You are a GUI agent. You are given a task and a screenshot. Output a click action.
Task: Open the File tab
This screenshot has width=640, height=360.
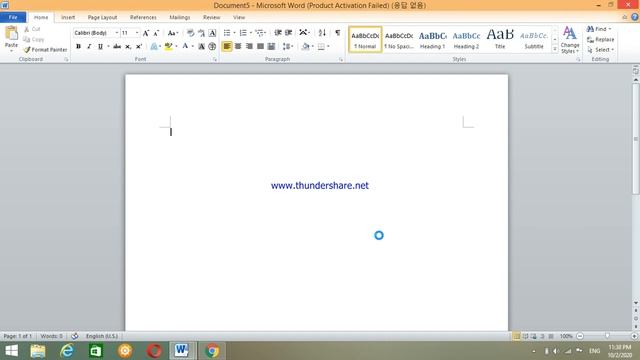click(x=13, y=17)
